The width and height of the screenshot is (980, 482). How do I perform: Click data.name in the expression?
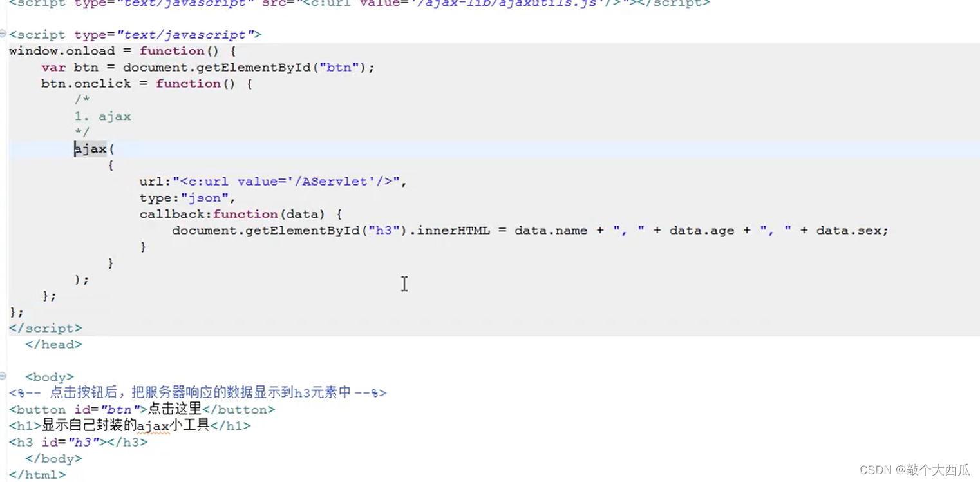coord(551,230)
